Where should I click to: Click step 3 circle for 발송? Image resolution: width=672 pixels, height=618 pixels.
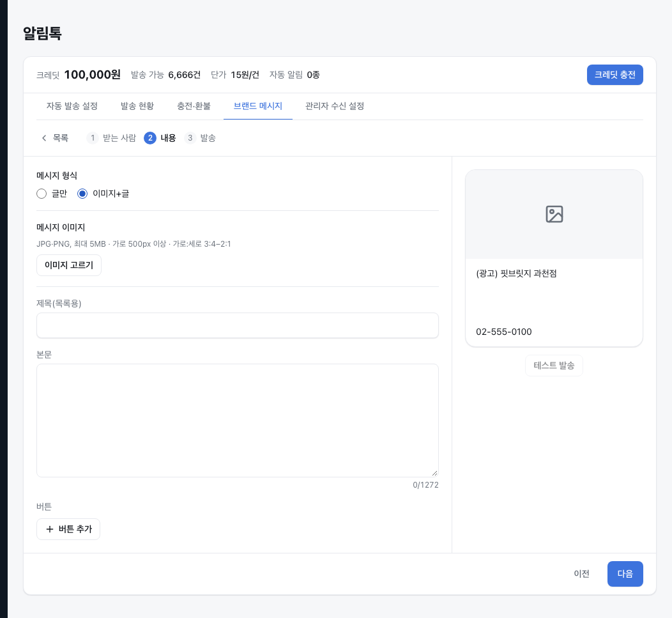click(190, 137)
